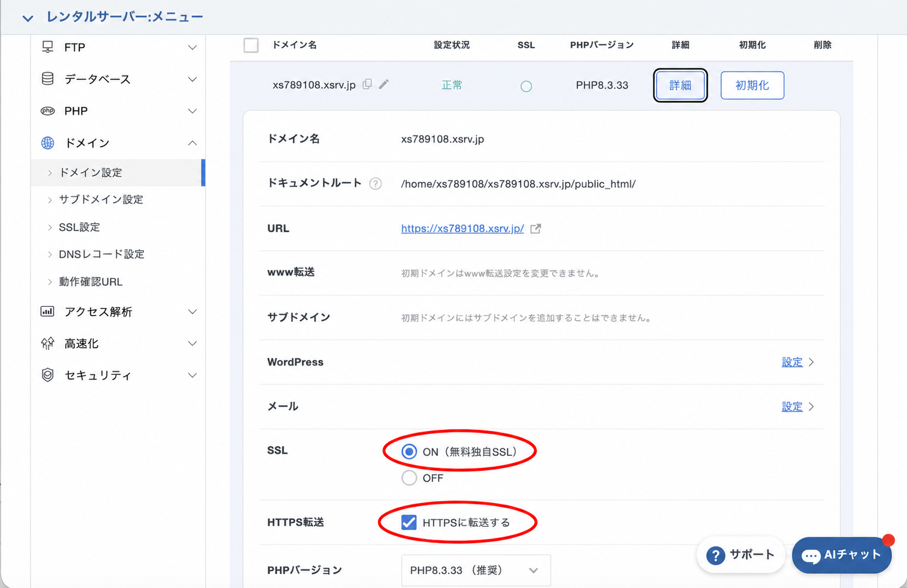Expand the FTP menu chevron

pyautogui.click(x=192, y=47)
